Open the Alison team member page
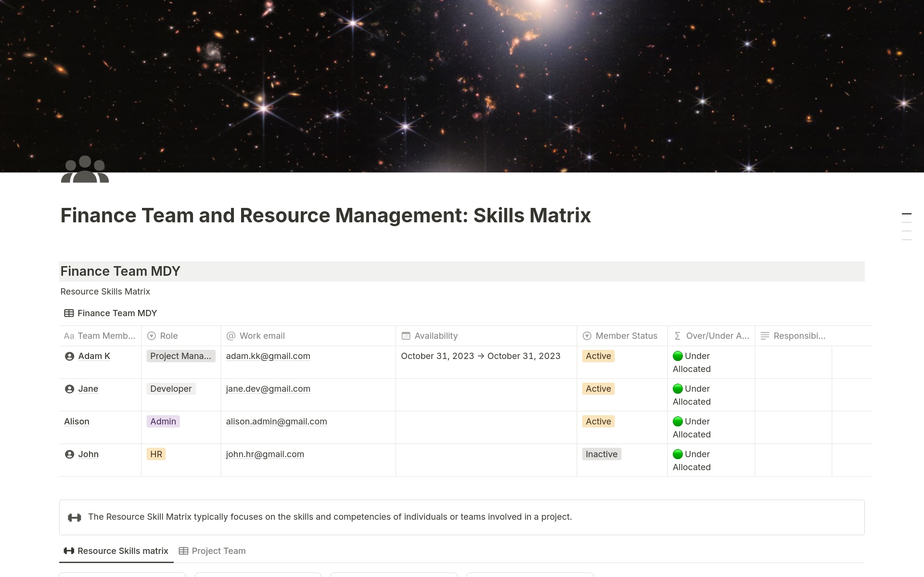Viewport: 924px width, 577px height. click(76, 421)
